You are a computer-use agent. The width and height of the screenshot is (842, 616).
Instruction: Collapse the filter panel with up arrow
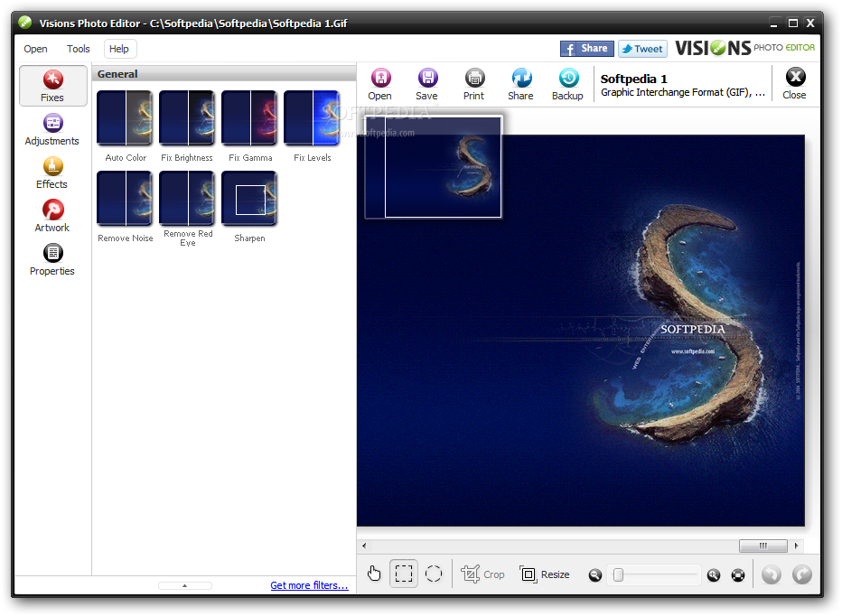pyautogui.click(x=184, y=585)
